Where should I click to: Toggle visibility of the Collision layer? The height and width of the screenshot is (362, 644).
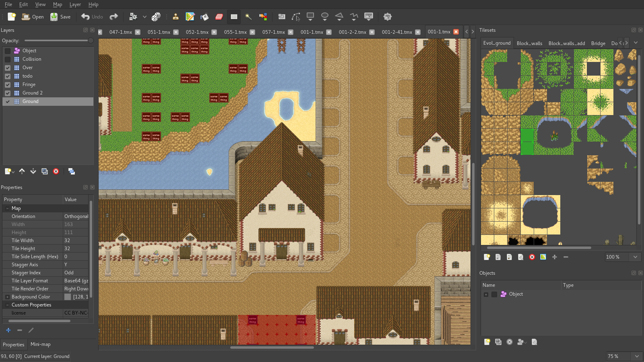[8, 59]
